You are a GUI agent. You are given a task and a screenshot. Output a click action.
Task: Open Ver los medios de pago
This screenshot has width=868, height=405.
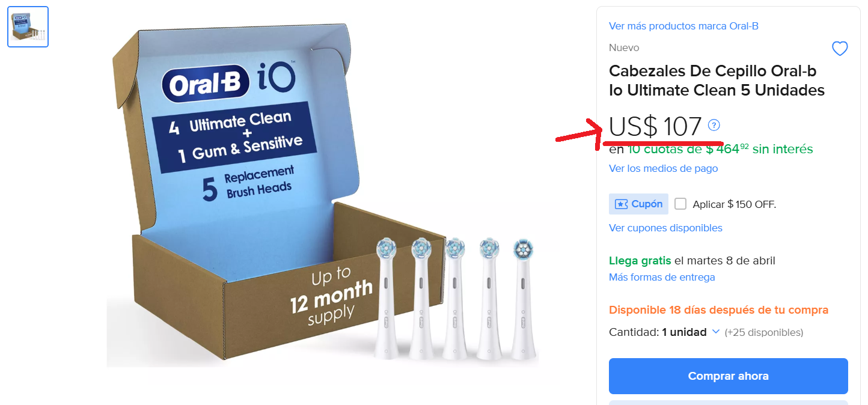[x=664, y=168]
